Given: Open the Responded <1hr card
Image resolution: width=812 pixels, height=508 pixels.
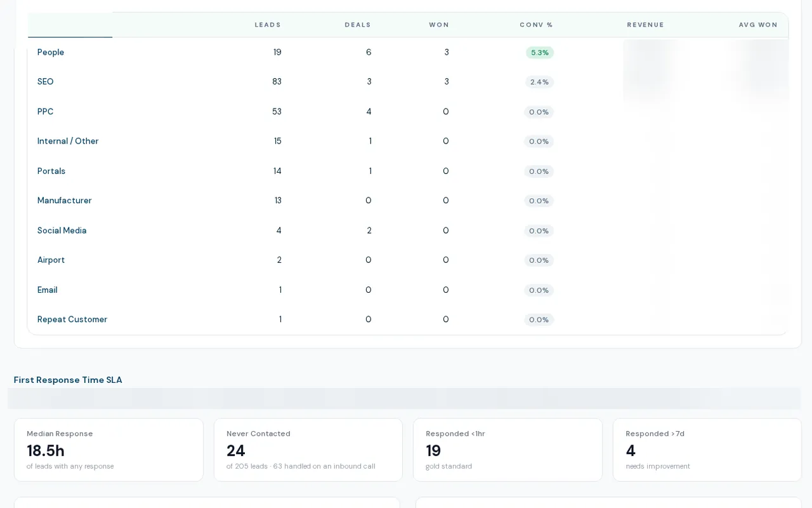Looking at the screenshot, I should (507, 450).
